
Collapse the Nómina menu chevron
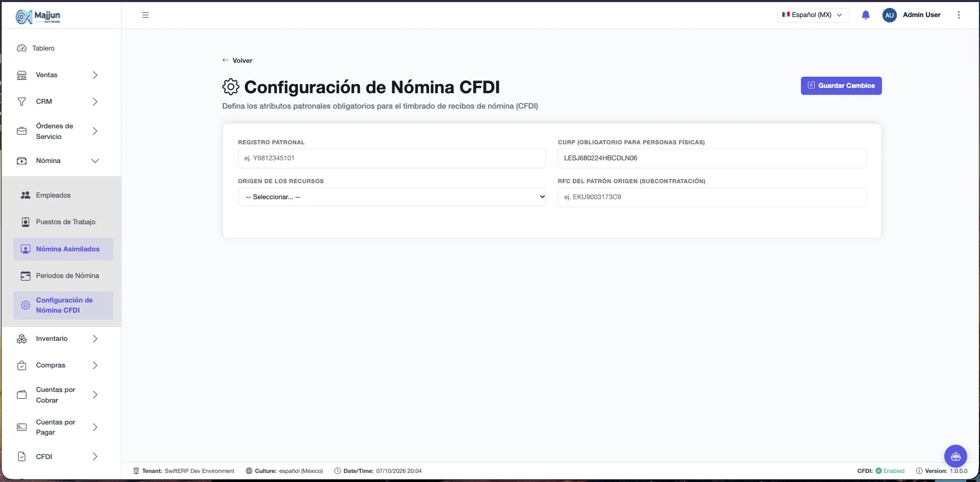[x=95, y=161]
